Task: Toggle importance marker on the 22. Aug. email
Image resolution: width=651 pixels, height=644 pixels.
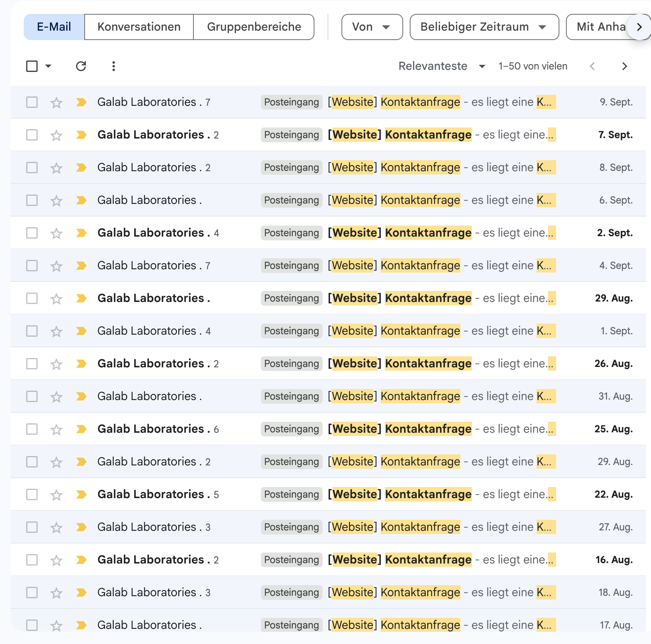Action: (81, 494)
